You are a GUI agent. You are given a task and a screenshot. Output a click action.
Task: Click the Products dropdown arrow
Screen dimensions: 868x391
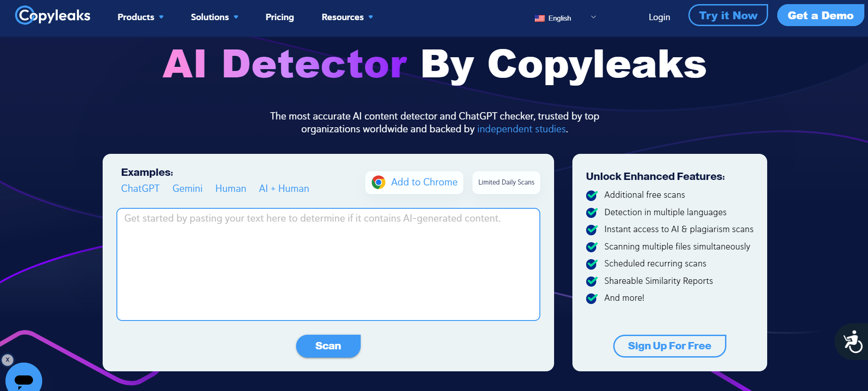click(161, 17)
